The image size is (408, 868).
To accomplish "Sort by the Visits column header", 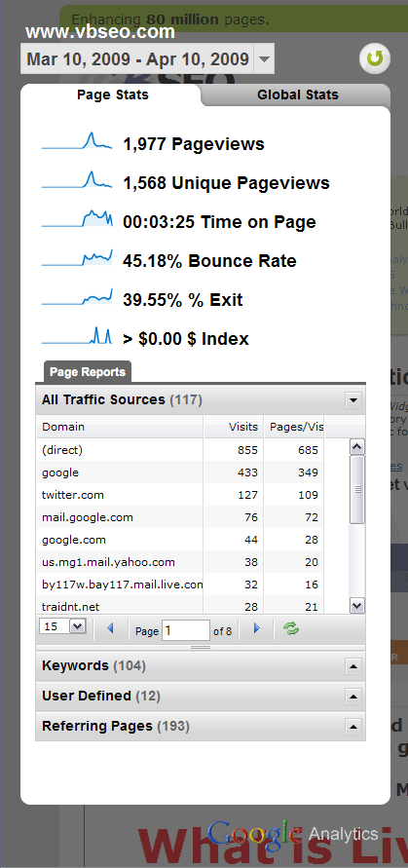I will point(234,427).
